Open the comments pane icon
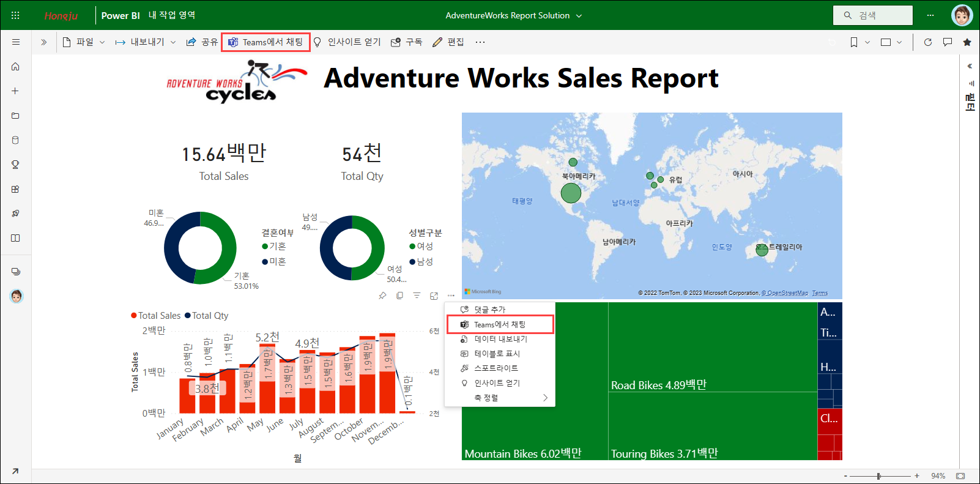This screenshot has height=484, width=980. 948,42
